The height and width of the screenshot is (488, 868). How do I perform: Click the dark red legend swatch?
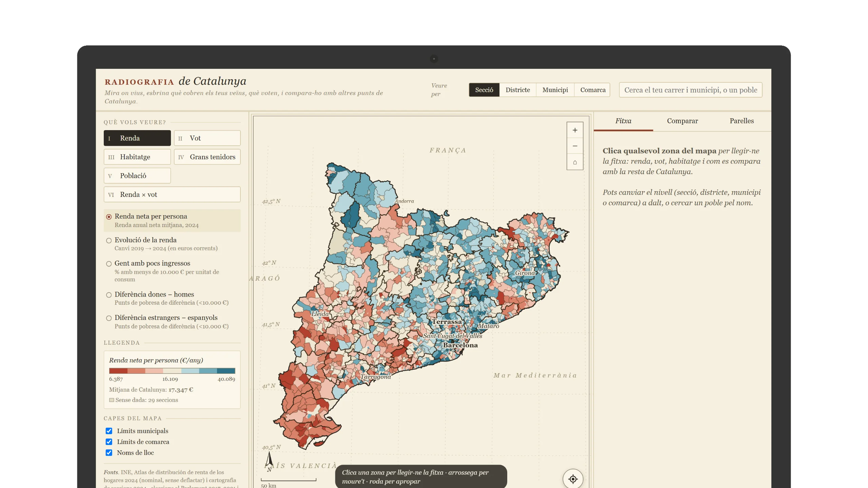pos(118,371)
